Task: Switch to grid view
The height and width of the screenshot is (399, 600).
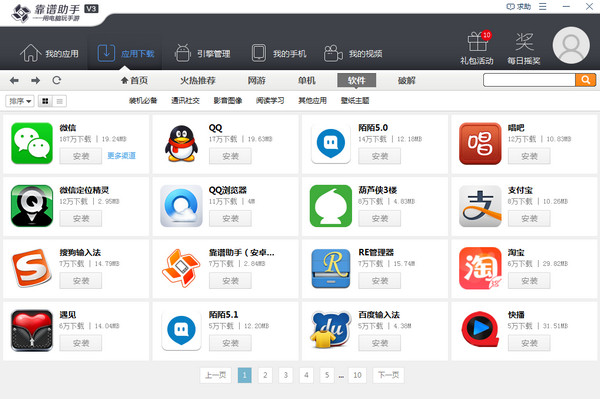Action: (45, 101)
